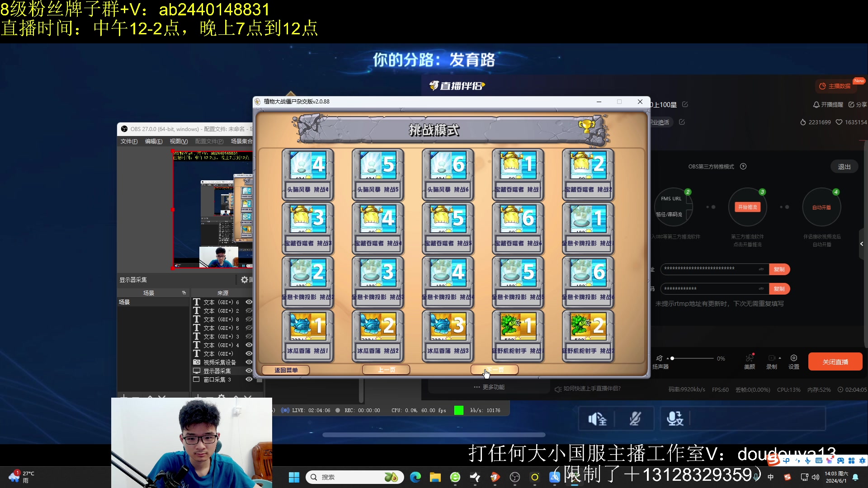This screenshot has width=868, height=488.
Task: Select the 宝藏吞噬者 挑战1 level card
Action: [x=518, y=174]
